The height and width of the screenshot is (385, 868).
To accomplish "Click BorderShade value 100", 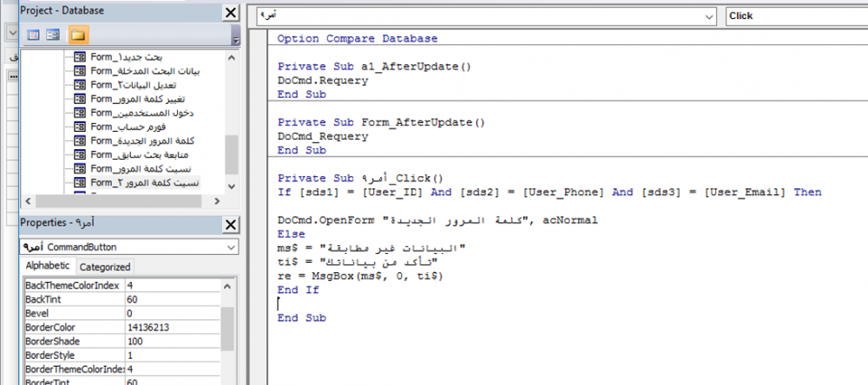I will [x=173, y=342].
